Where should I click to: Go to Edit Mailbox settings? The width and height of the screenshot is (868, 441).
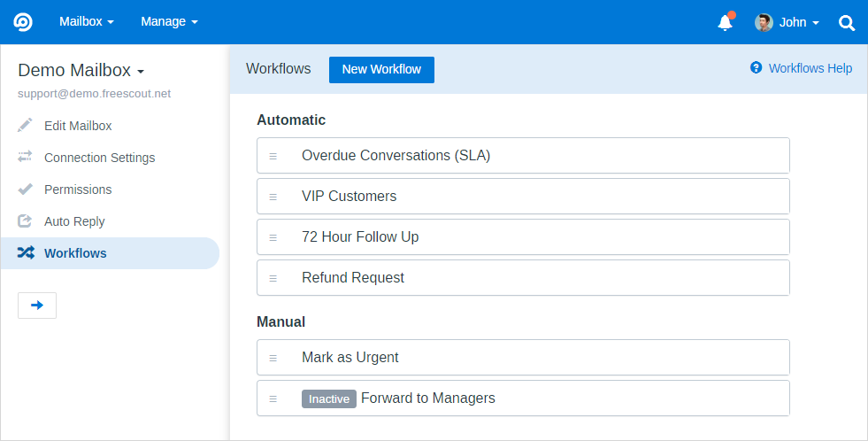(78, 126)
